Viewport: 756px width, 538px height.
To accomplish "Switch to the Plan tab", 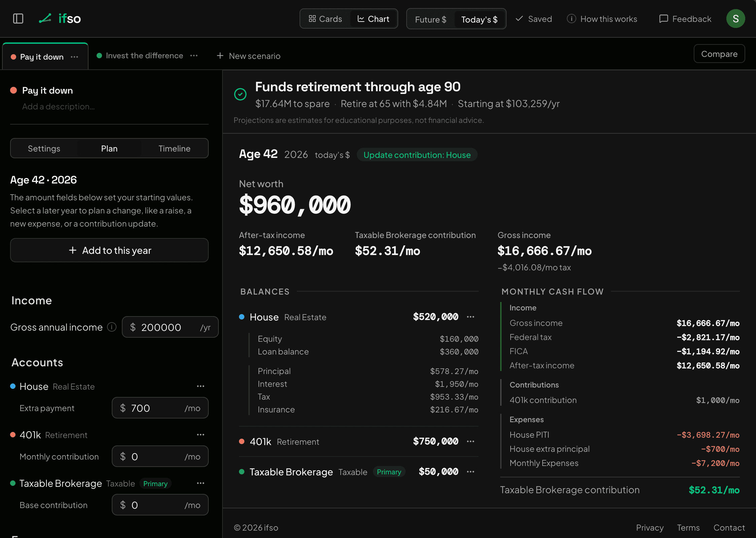I will tap(109, 148).
